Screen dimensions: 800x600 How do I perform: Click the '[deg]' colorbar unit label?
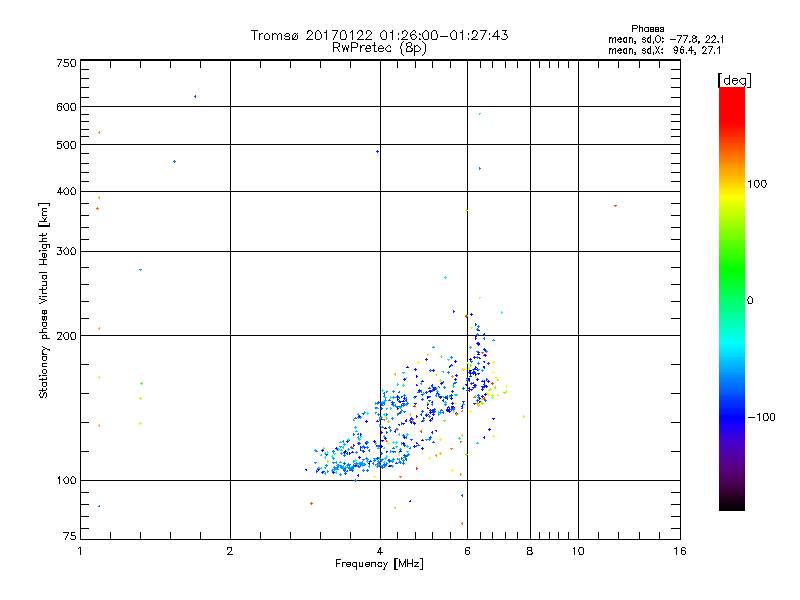pyautogui.click(x=734, y=80)
